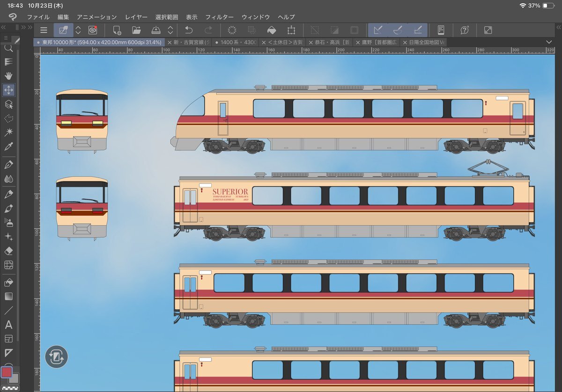Select the red main color swatch
Viewport: 562px width, 392px height.
(7, 372)
